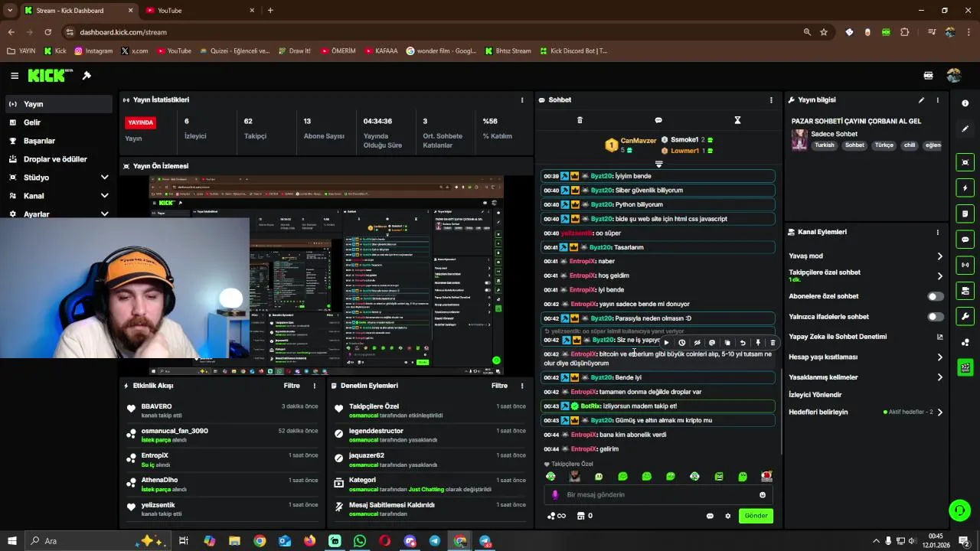
Task: Click the pencil edit icon in Yayın bilgisi header
Action: pos(921,100)
